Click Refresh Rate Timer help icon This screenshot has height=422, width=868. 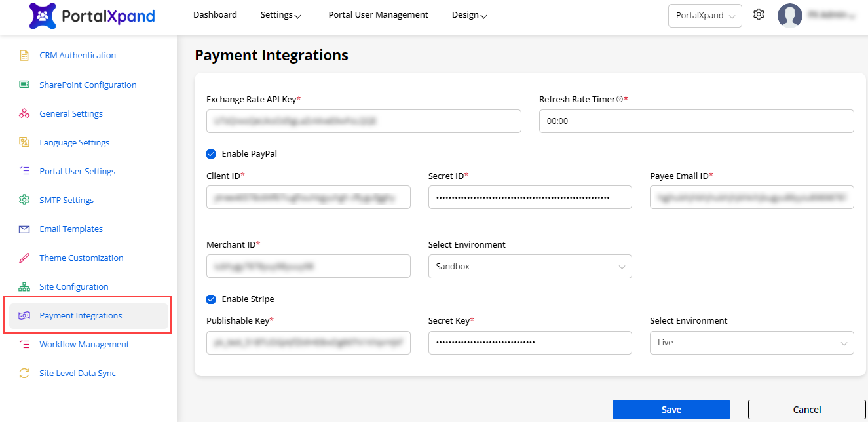coord(619,100)
